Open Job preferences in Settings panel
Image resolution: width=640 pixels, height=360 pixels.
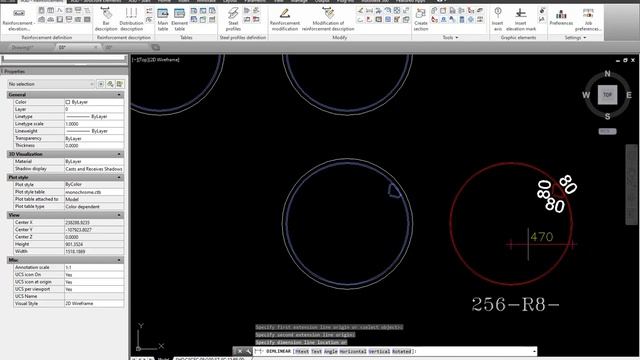coord(588,19)
